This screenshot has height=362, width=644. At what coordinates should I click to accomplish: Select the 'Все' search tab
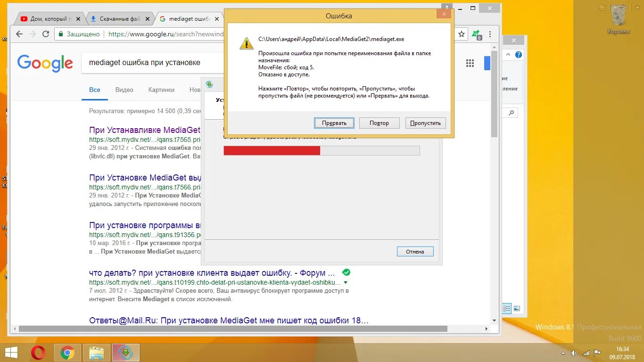[x=95, y=90]
